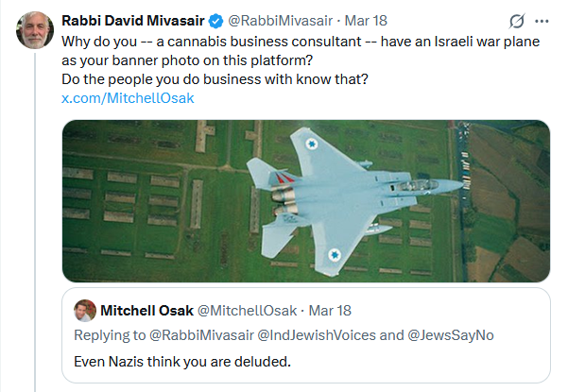Screen dimensions: 568x392
Task: Click the vertical thread line below the avatar
Action: pyautogui.click(x=35, y=222)
